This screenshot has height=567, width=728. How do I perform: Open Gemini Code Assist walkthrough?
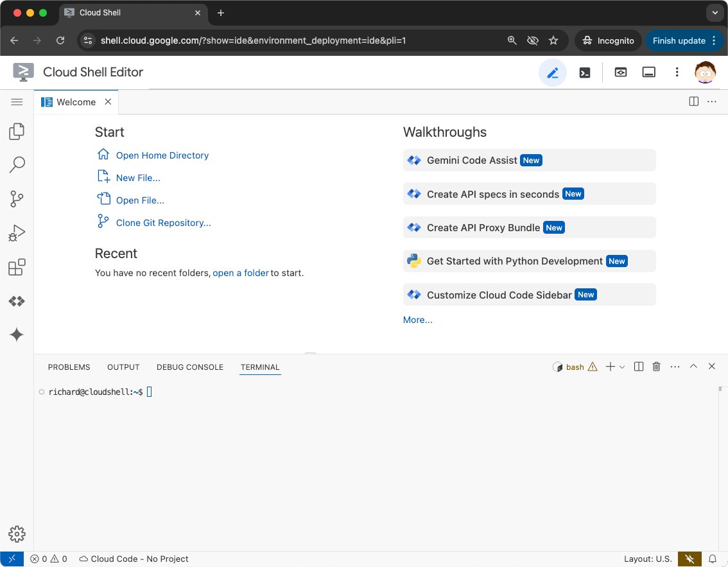[x=529, y=160]
